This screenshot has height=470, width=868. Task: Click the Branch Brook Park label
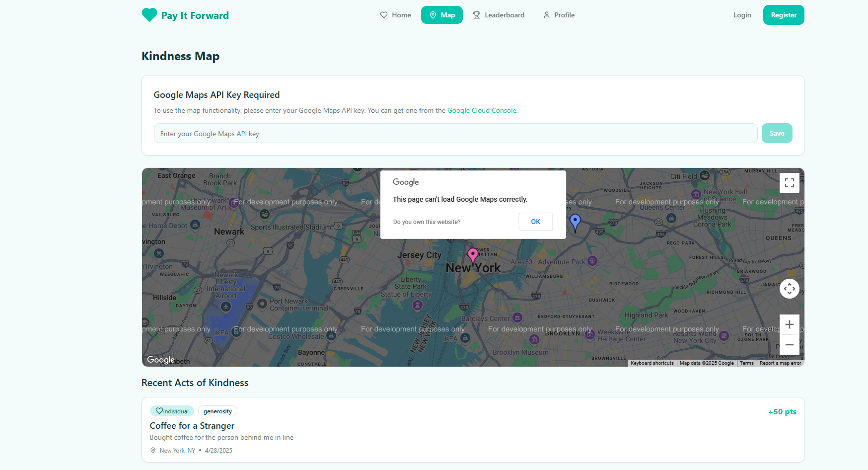pyautogui.click(x=220, y=179)
